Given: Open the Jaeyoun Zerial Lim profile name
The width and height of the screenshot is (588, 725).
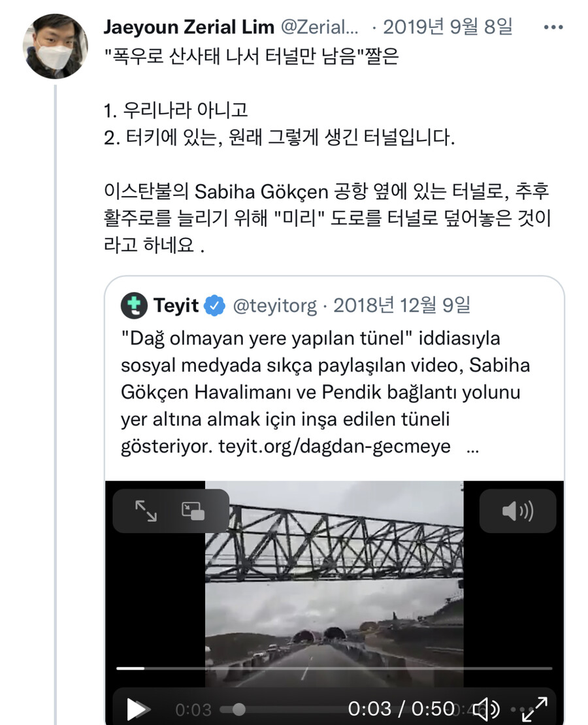Looking at the screenshot, I should (189, 27).
